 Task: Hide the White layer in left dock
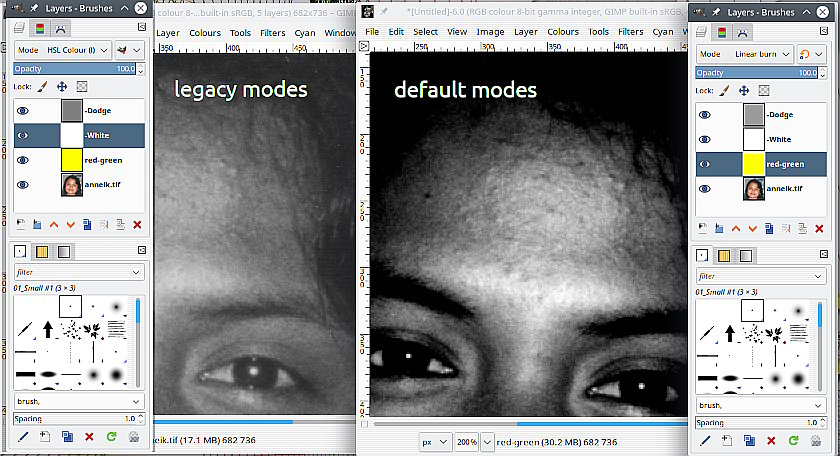22,136
